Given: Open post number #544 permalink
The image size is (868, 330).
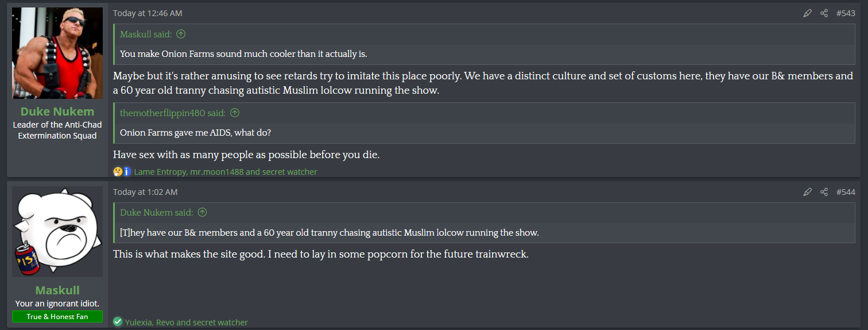Looking at the screenshot, I should pyautogui.click(x=845, y=192).
